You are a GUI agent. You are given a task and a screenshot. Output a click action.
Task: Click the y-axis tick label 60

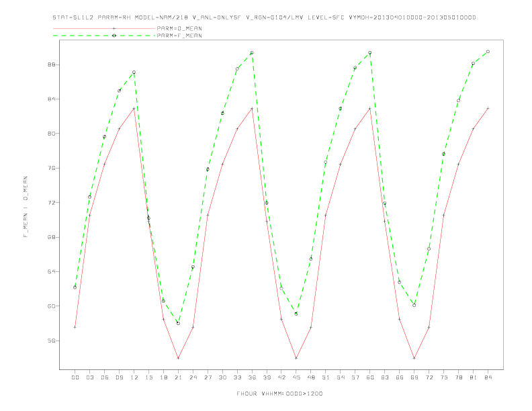pos(52,306)
